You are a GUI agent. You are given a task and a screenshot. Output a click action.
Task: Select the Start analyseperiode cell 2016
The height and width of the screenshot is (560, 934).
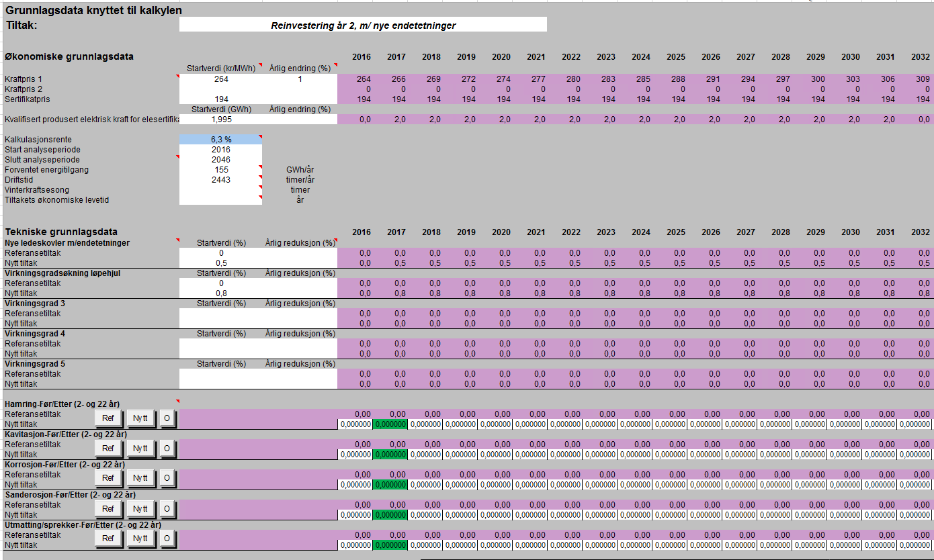coord(221,150)
